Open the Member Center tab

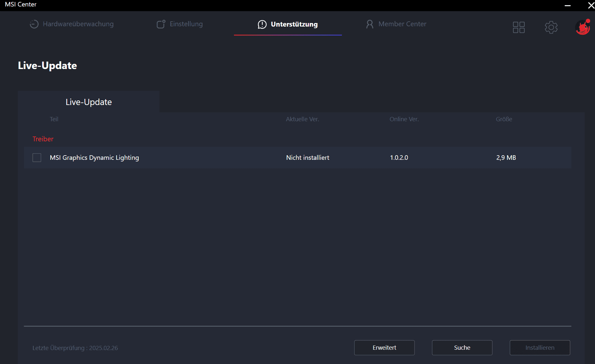pos(396,24)
